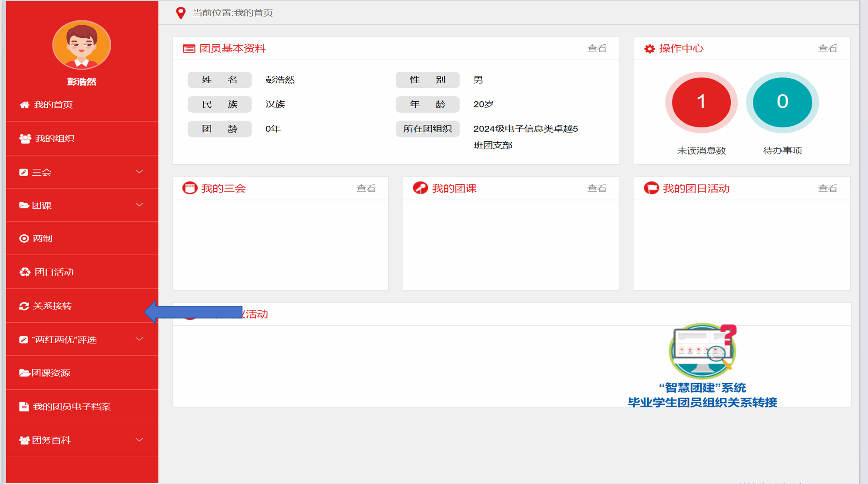The height and width of the screenshot is (484, 868).
Task: Click 查看 in 我的团课 panel
Action: coord(596,188)
